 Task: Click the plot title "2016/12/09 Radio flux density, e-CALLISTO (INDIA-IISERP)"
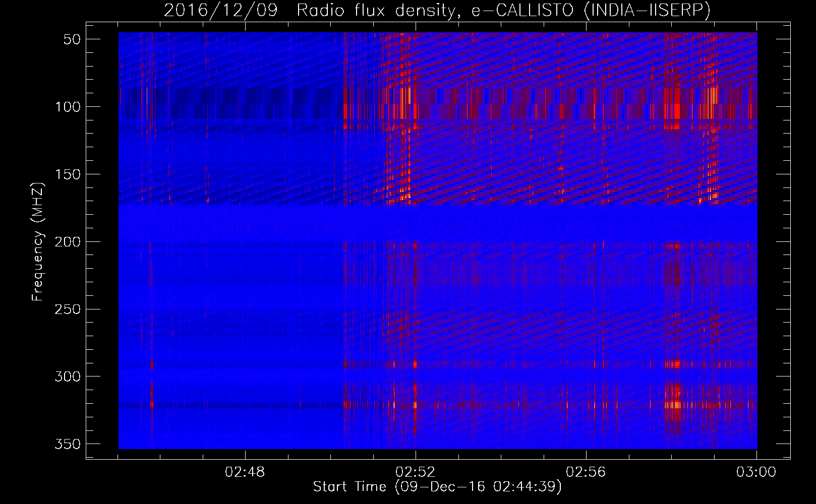pyautogui.click(x=437, y=11)
